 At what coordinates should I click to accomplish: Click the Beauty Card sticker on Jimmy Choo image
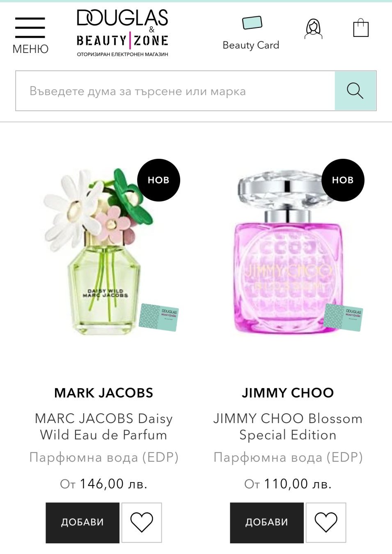tap(343, 317)
